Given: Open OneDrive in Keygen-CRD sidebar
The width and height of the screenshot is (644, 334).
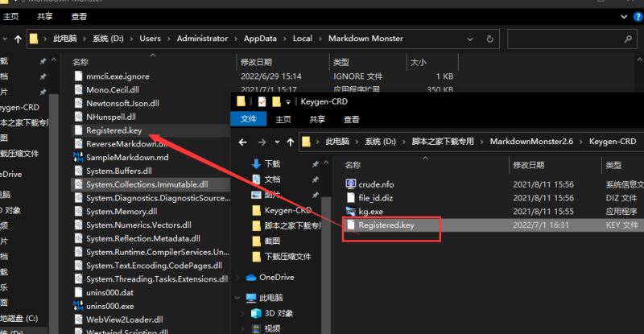Looking at the screenshot, I should tap(276, 278).
